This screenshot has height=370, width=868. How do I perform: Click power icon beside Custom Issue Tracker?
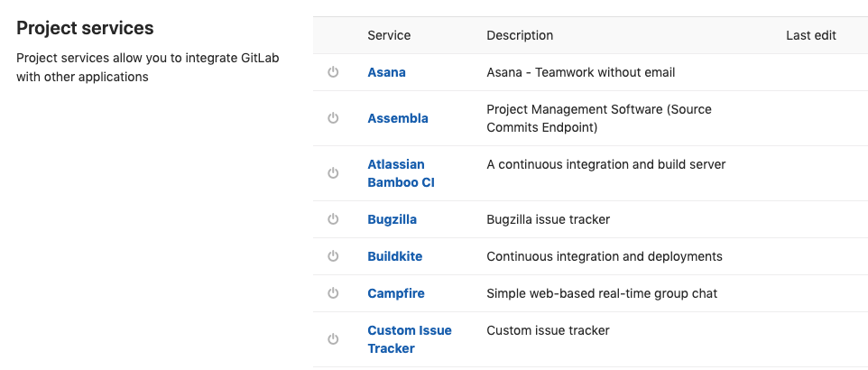pos(333,339)
